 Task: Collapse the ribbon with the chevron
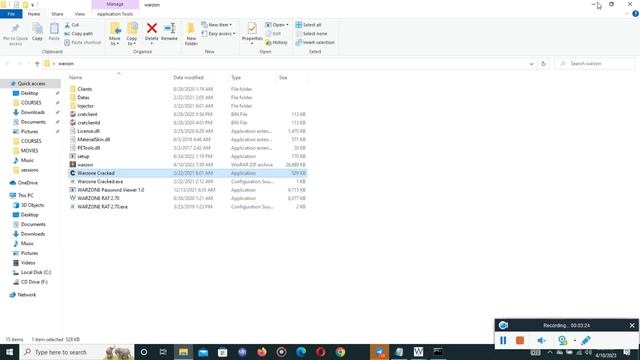(x=627, y=14)
